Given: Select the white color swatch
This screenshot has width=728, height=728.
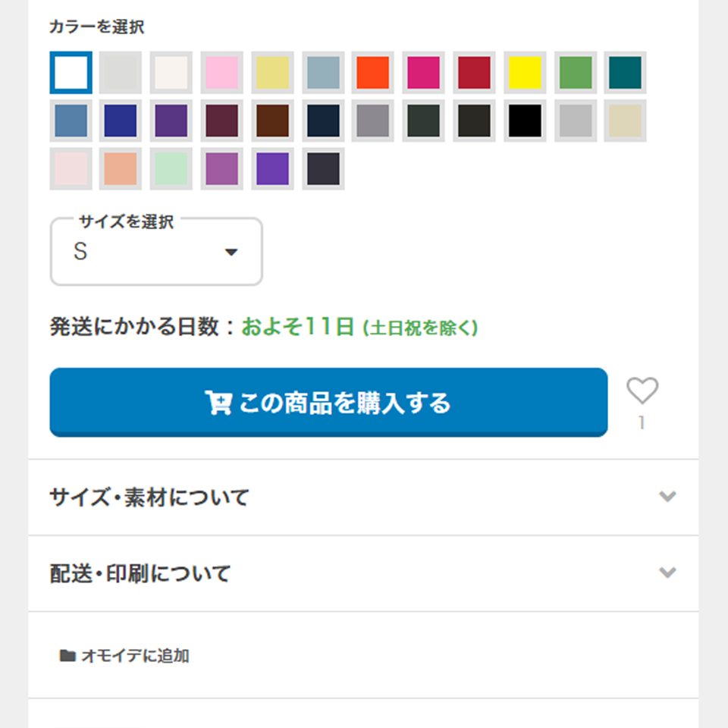Looking at the screenshot, I should pos(71,73).
